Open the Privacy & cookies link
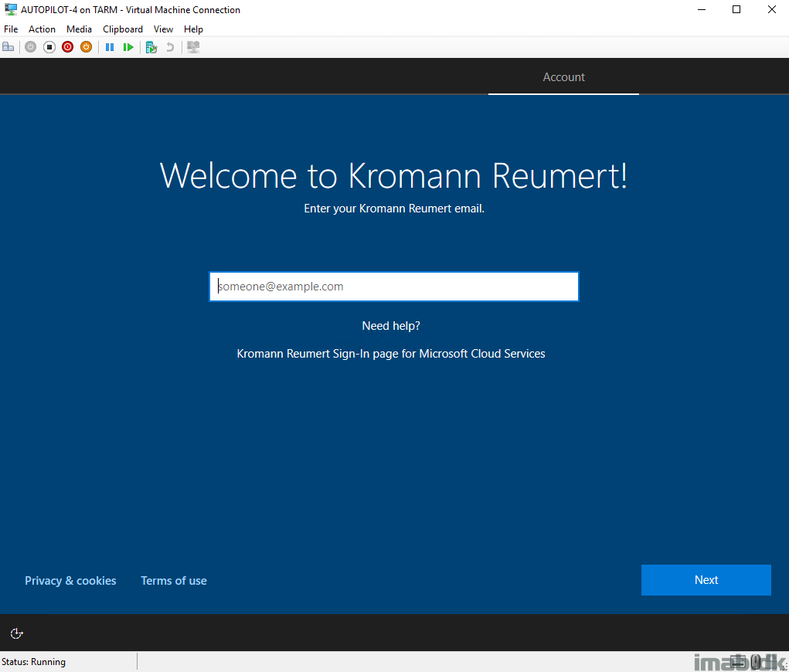Image resolution: width=789 pixels, height=672 pixels. click(70, 580)
